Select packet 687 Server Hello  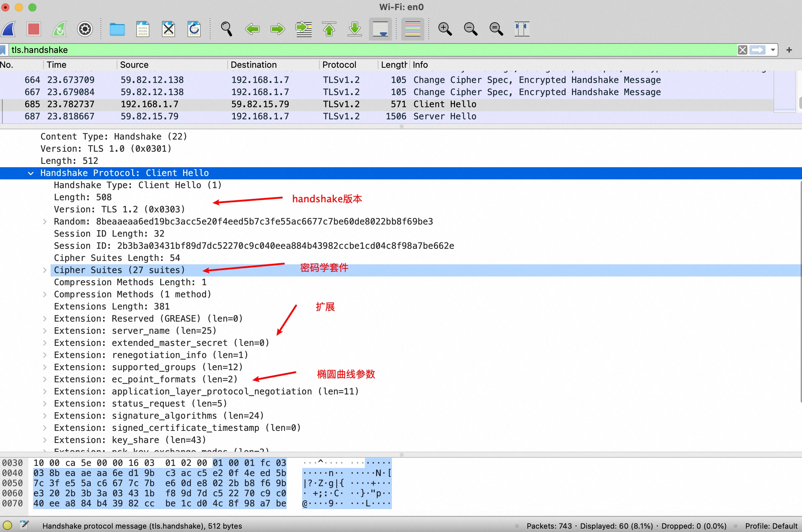(387, 117)
